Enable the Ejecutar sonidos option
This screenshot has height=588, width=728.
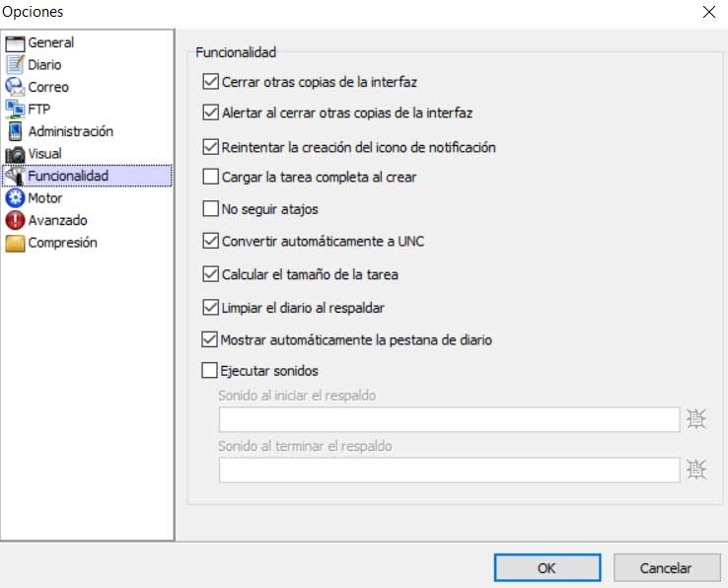point(209,371)
